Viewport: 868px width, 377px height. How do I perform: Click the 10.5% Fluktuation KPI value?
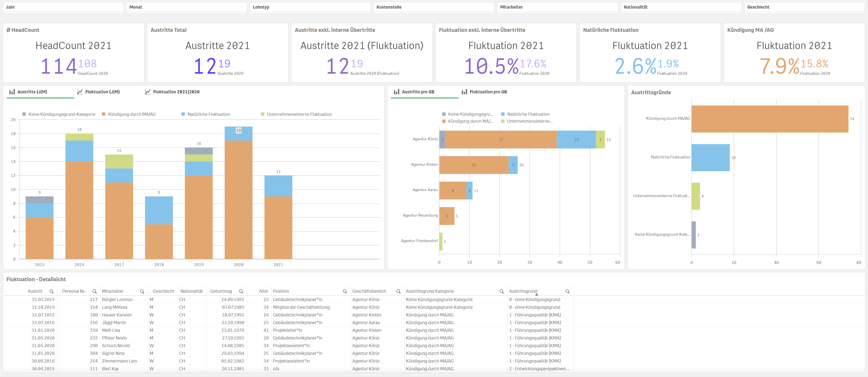491,66
